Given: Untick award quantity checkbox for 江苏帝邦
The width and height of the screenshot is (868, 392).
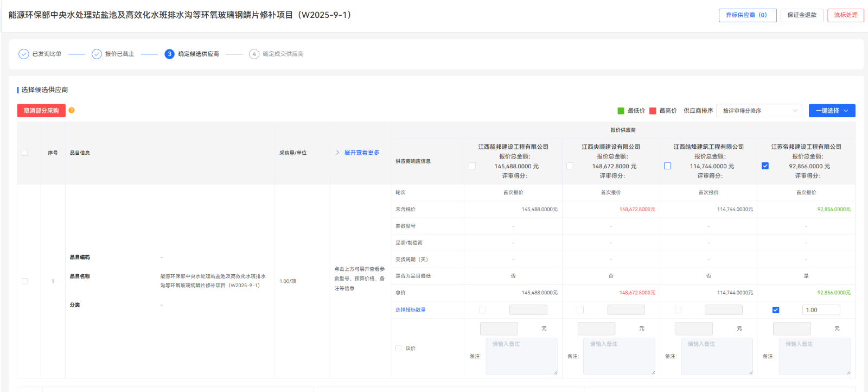Looking at the screenshot, I should (x=775, y=310).
